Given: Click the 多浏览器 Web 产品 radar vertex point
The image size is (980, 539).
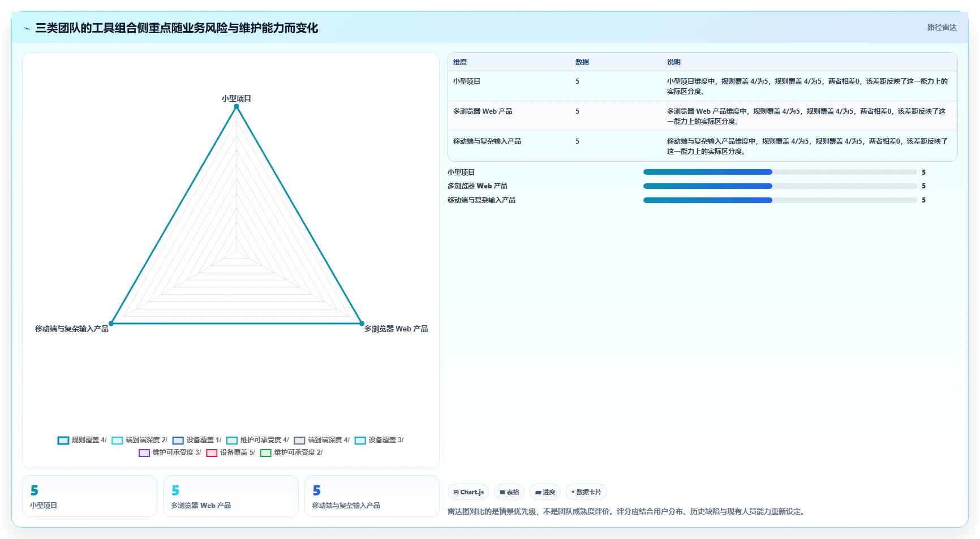Looking at the screenshot, I should click(x=362, y=324).
